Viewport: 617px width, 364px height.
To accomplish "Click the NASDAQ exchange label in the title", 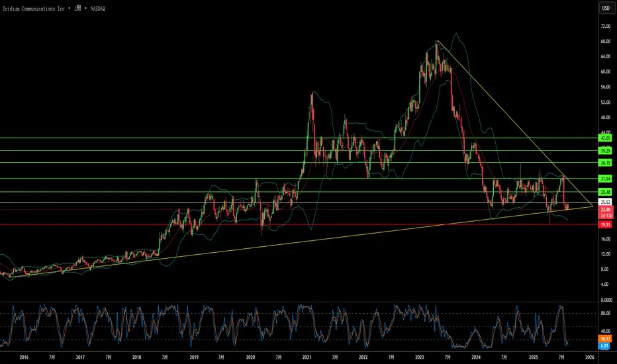I will click(x=97, y=9).
